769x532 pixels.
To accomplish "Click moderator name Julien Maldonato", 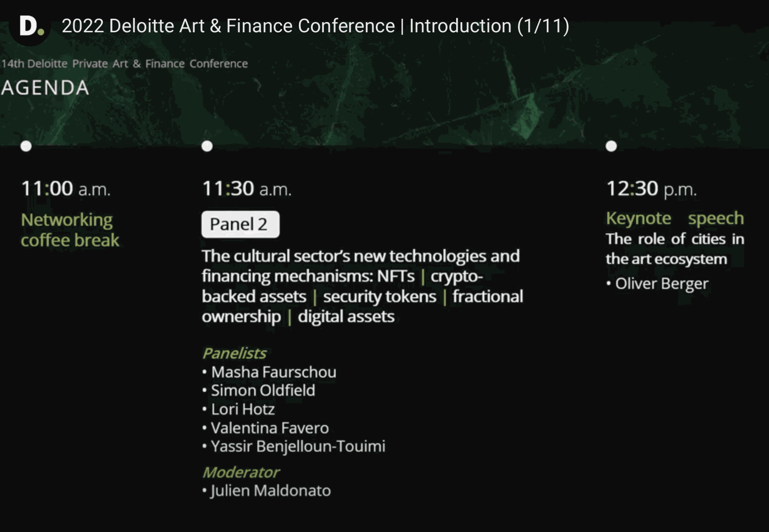I will [x=271, y=491].
